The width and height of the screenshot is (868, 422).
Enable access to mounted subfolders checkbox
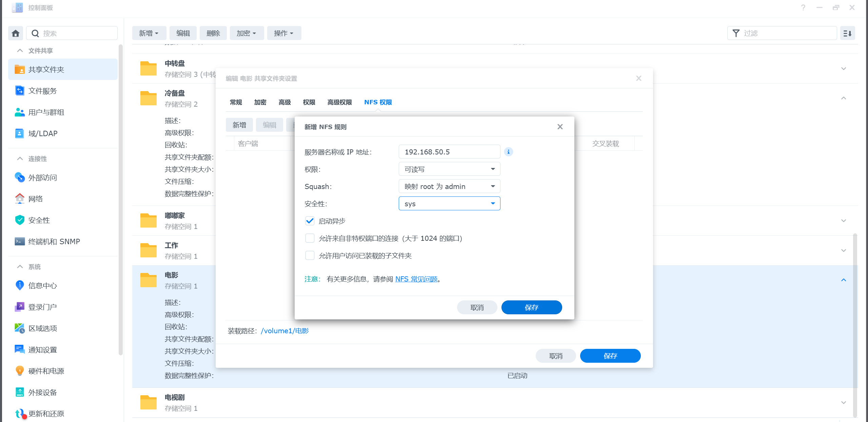tap(310, 255)
